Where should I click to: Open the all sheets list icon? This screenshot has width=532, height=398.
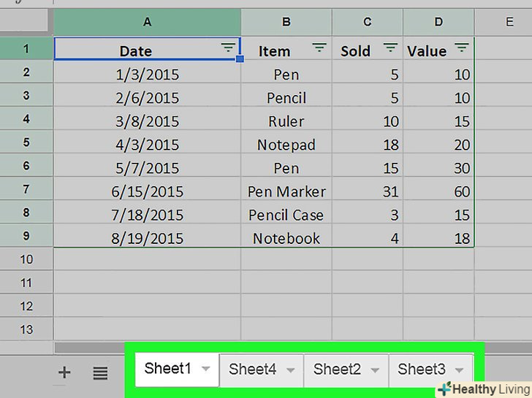coord(100,373)
